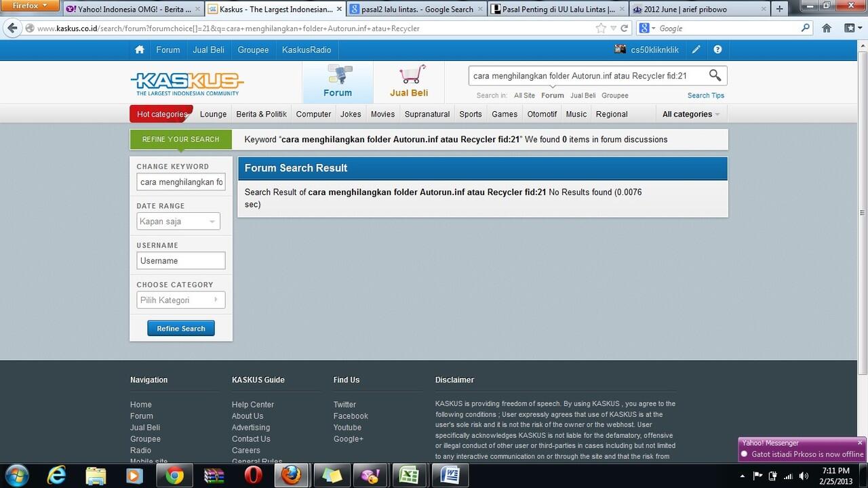868x488 pixels.
Task: Open Google Chrome from the taskbar
Action: tap(174, 475)
